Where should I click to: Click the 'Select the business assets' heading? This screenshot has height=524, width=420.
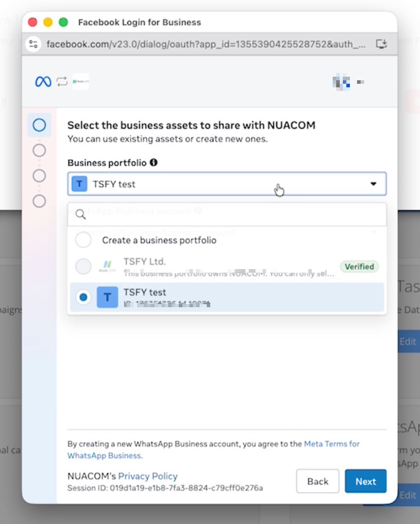[191, 125]
